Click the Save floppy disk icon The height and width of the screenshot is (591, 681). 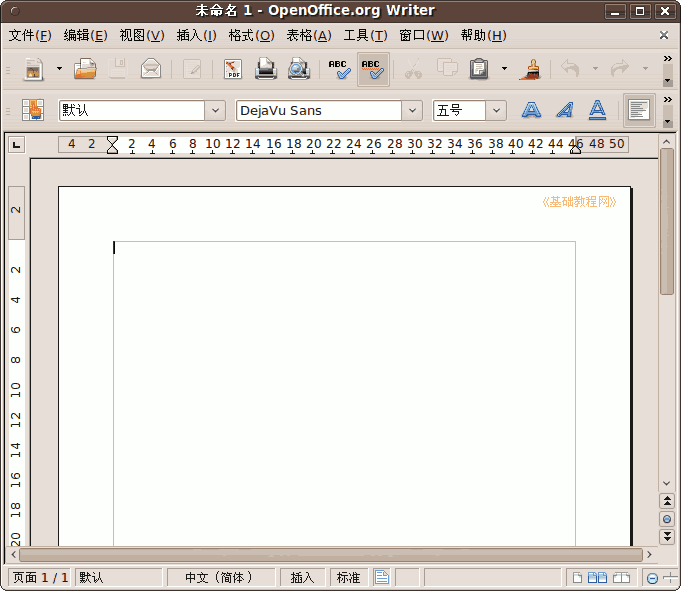(x=117, y=69)
